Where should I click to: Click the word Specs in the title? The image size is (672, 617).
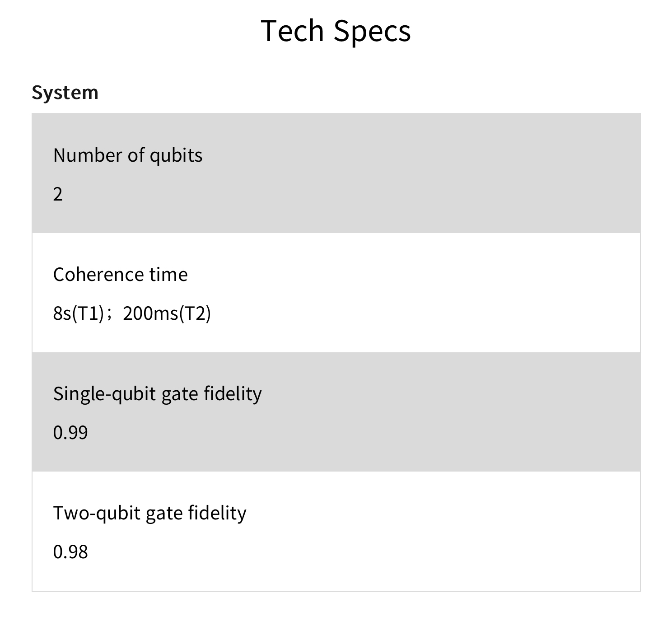coord(372,31)
